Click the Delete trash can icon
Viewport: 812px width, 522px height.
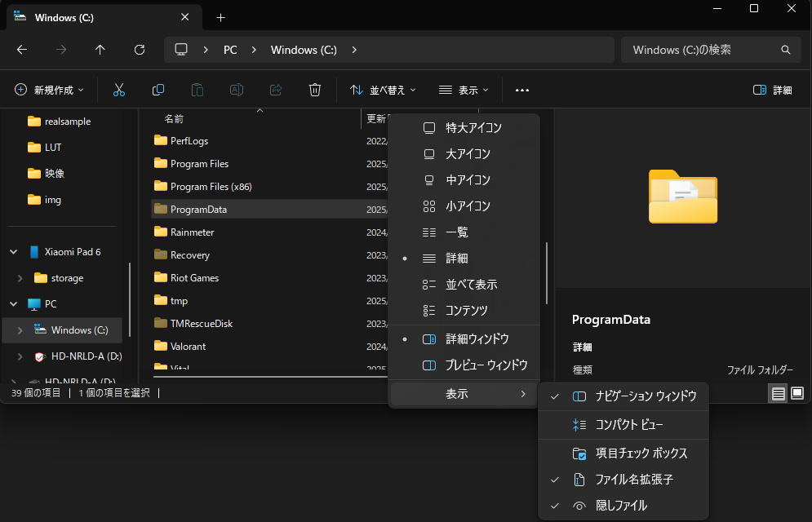coord(315,90)
